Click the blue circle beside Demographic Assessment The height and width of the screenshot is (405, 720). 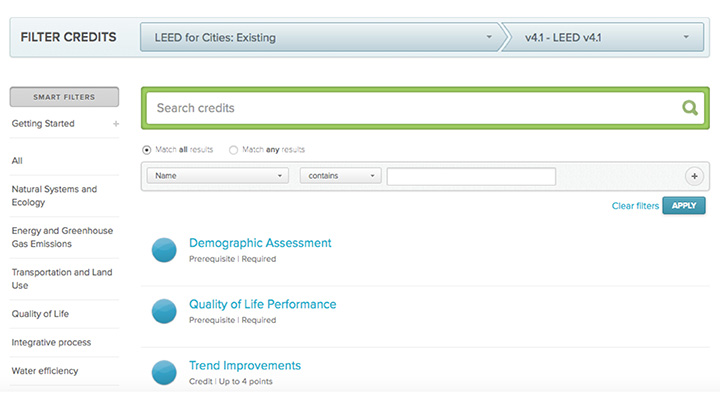click(164, 250)
